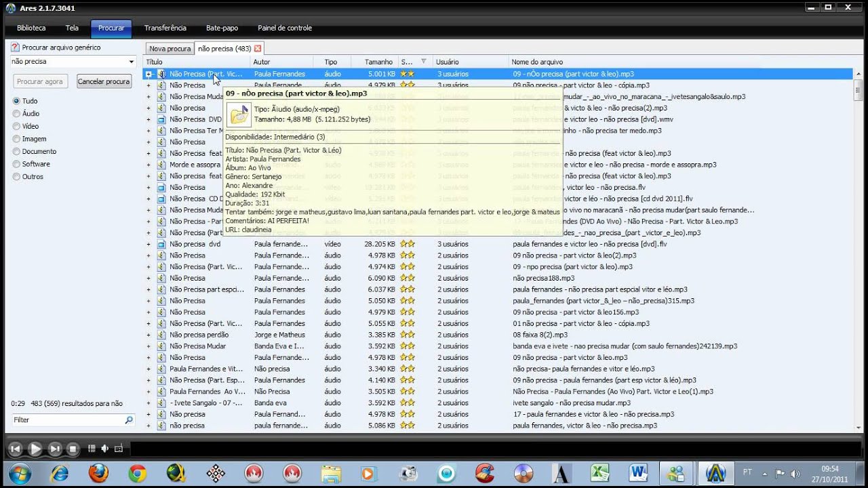Launch Google Chrome from the taskbar

click(138, 474)
